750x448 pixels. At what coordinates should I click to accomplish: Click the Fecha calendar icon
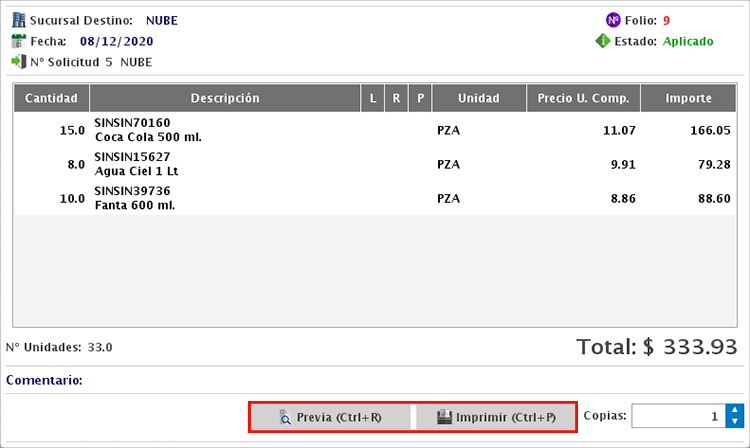[18, 41]
